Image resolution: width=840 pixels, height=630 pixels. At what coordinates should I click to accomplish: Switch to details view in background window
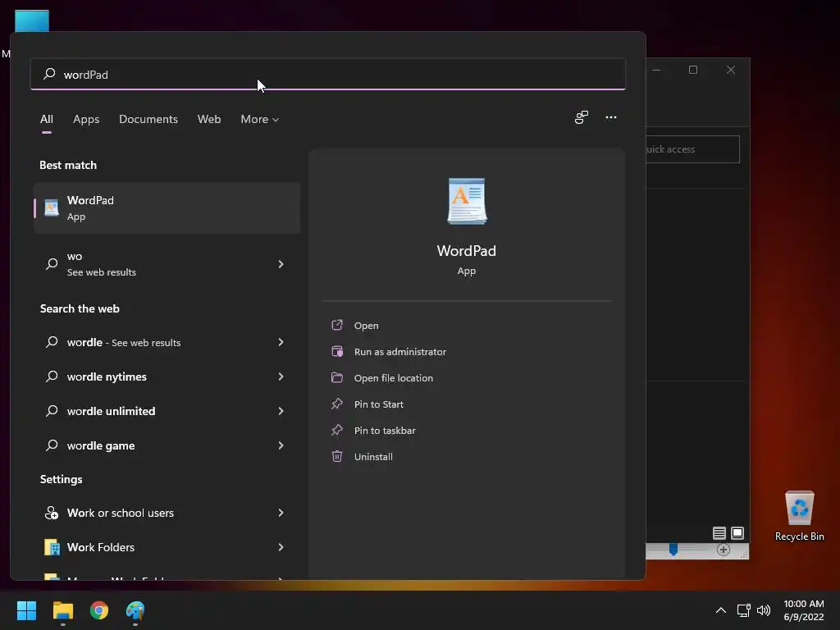click(719, 533)
